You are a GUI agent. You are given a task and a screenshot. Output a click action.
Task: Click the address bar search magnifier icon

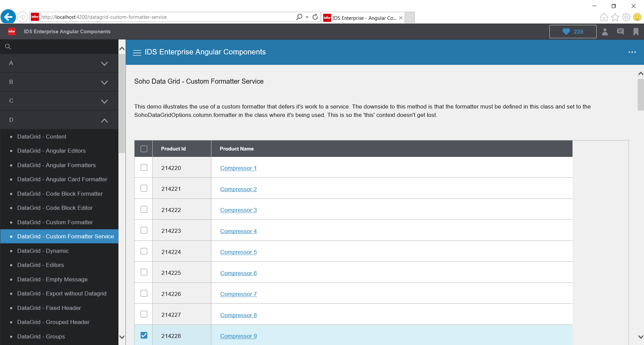click(299, 17)
